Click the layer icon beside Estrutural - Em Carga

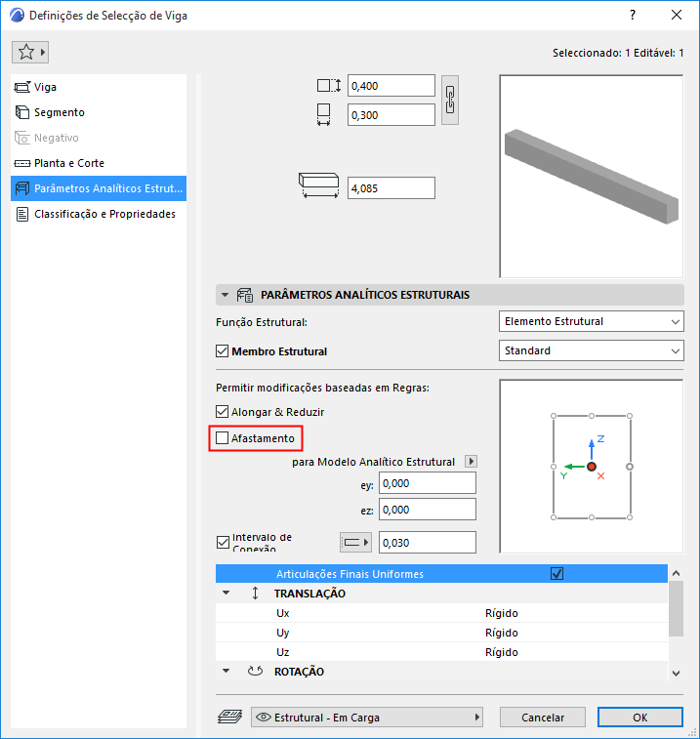point(230,717)
